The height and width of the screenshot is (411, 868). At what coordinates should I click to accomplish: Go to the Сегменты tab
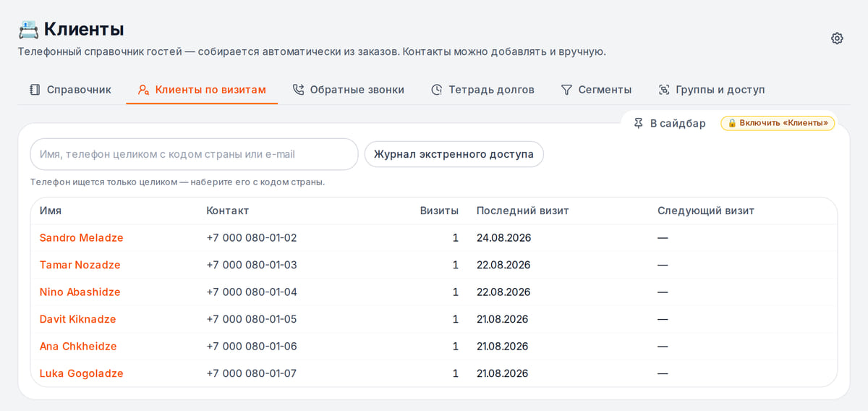coord(596,90)
